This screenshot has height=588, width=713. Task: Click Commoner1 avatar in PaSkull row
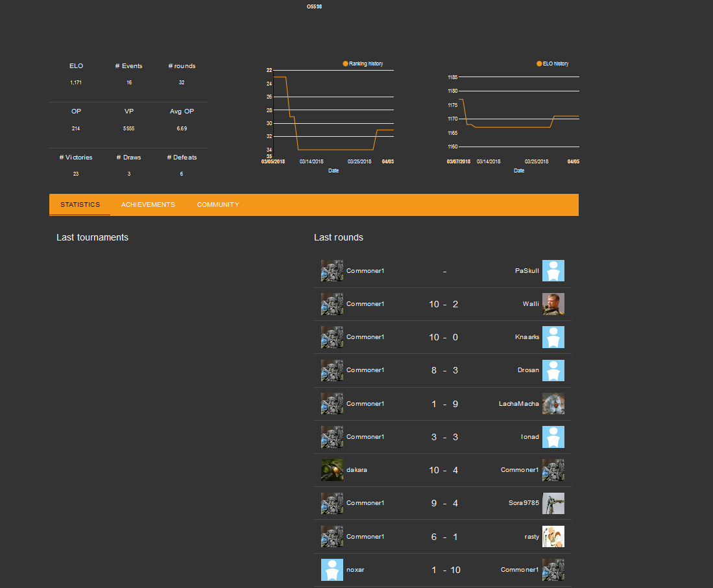(332, 271)
